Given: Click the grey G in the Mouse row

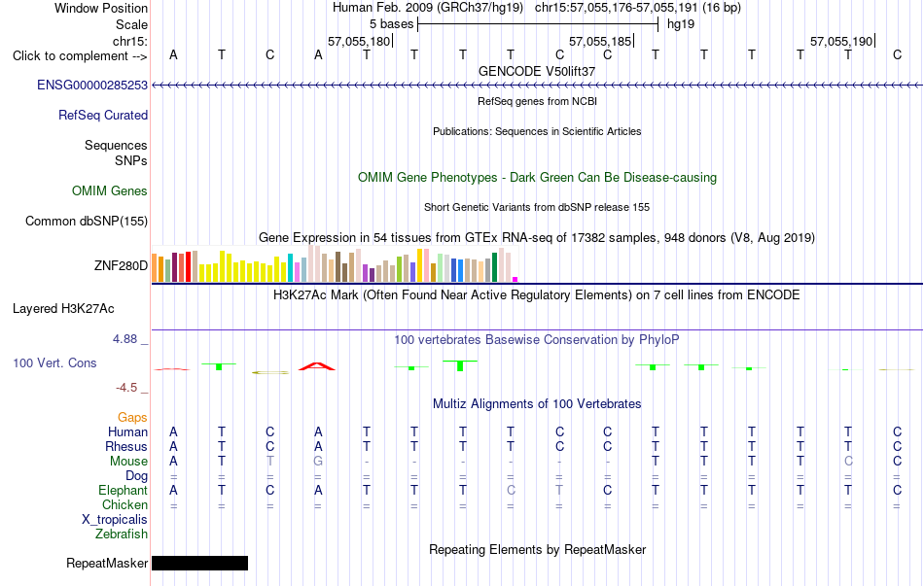Looking at the screenshot, I should click(x=318, y=462).
